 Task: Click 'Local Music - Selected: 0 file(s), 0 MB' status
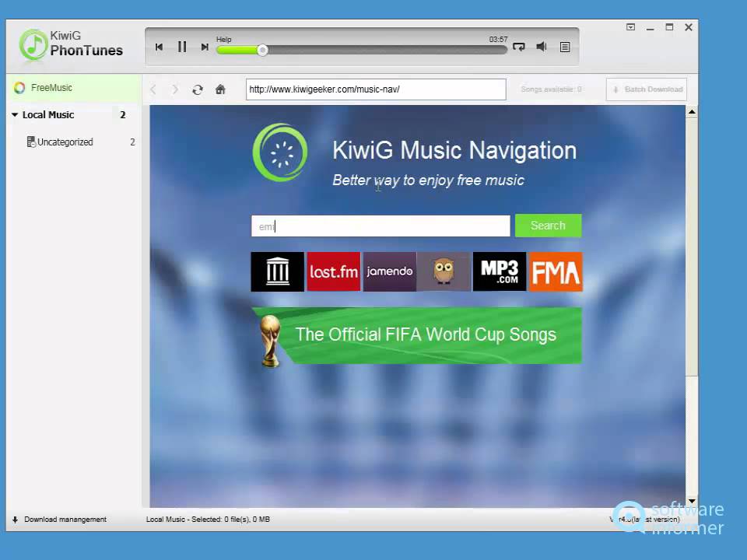pos(208,520)
